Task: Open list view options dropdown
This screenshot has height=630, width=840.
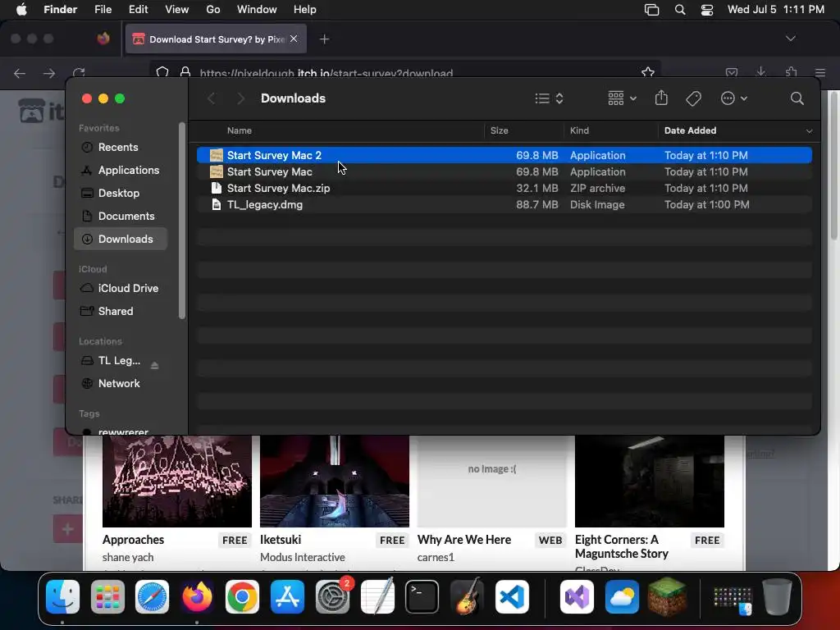Action: (549, 98)
